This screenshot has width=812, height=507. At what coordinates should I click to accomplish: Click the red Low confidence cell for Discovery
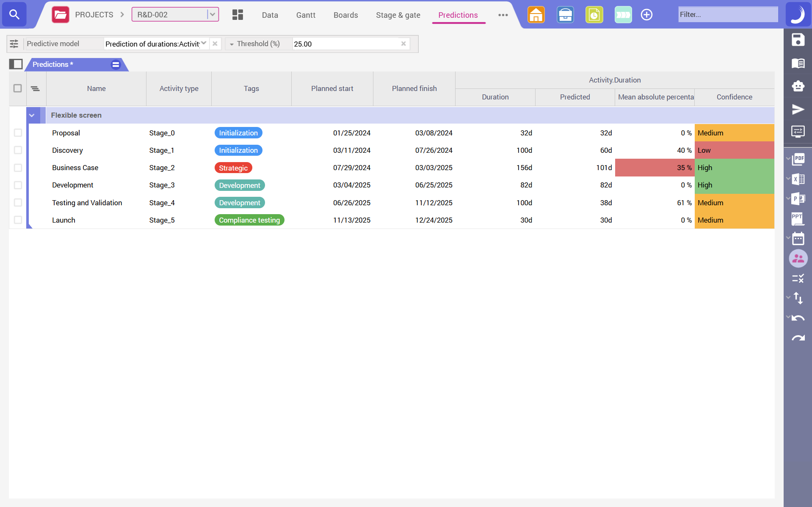pos(734,150)
